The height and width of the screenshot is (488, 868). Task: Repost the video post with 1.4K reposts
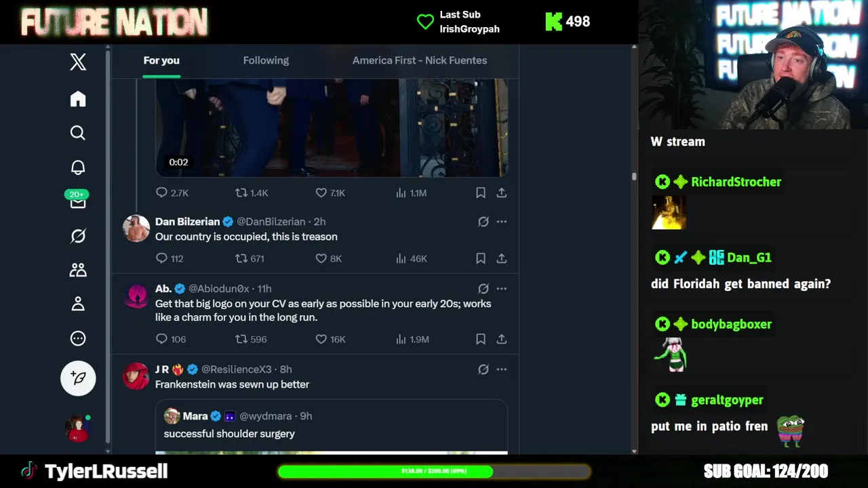click(252, 193)
